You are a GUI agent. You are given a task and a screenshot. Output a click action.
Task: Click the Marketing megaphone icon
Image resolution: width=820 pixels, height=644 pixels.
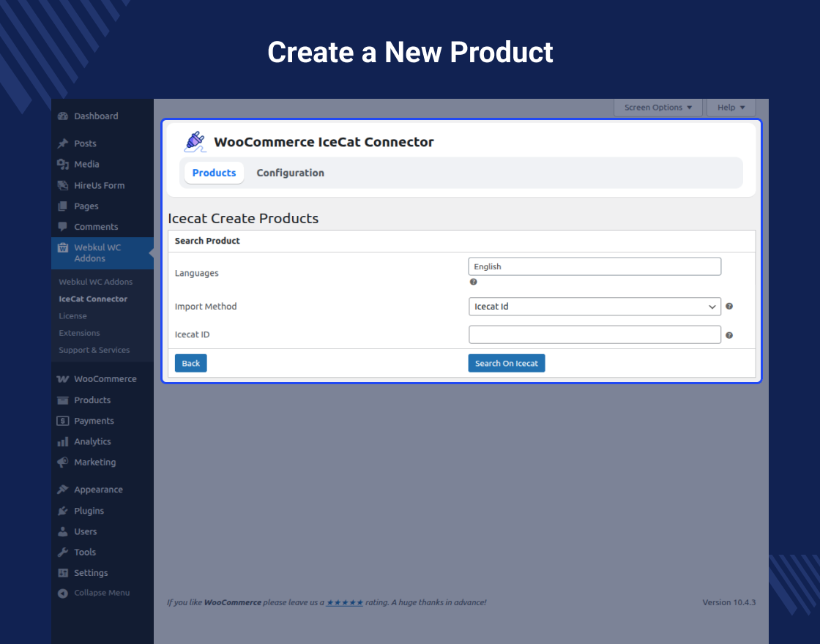click(x=63, y=463)
